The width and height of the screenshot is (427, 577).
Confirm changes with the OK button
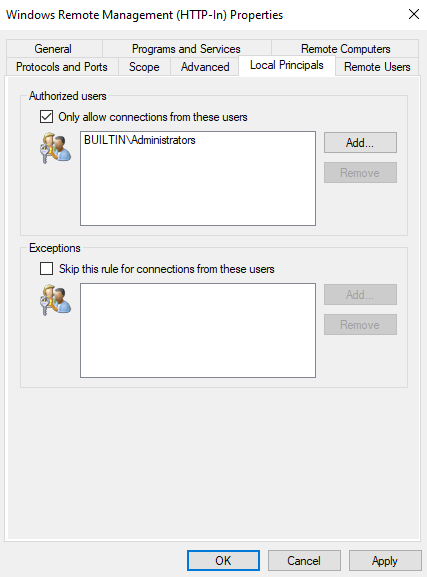pos(223,560)
